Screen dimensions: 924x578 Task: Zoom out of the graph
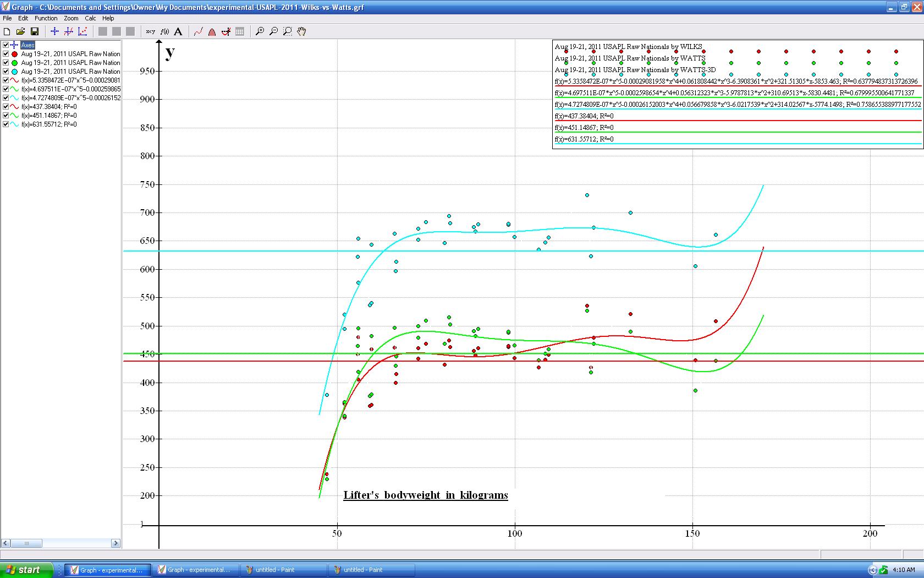273,31
